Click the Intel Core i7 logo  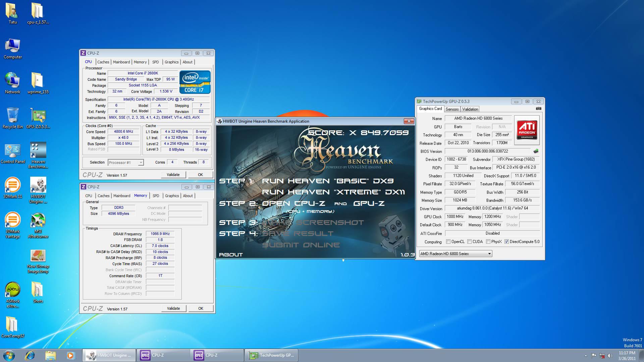[x=195, y=82]
